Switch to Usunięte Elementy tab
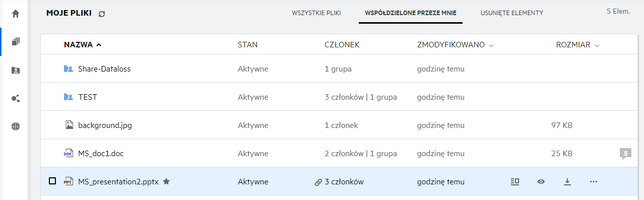 [x=512, y=13]
